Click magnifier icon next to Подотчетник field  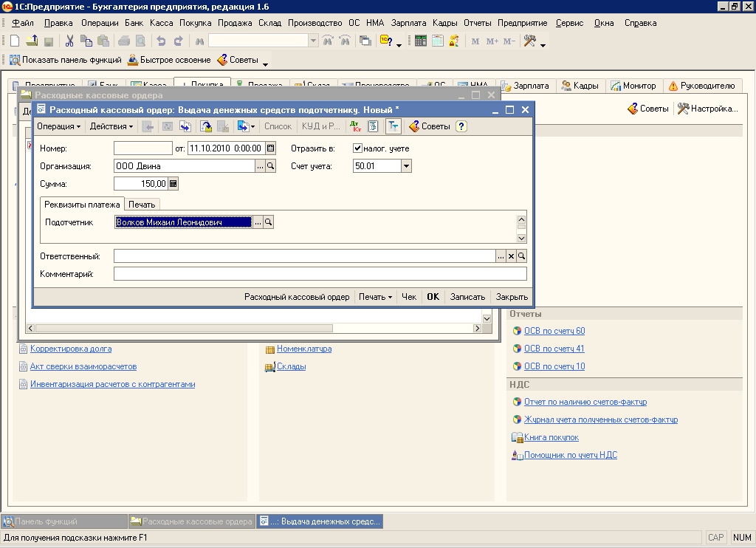pos(269,222)
